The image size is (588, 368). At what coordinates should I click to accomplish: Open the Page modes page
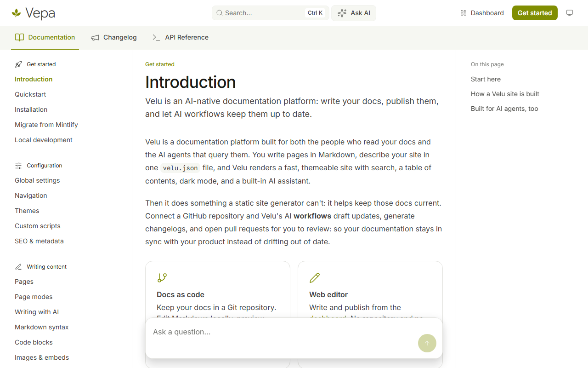click(x=34, y=297)
